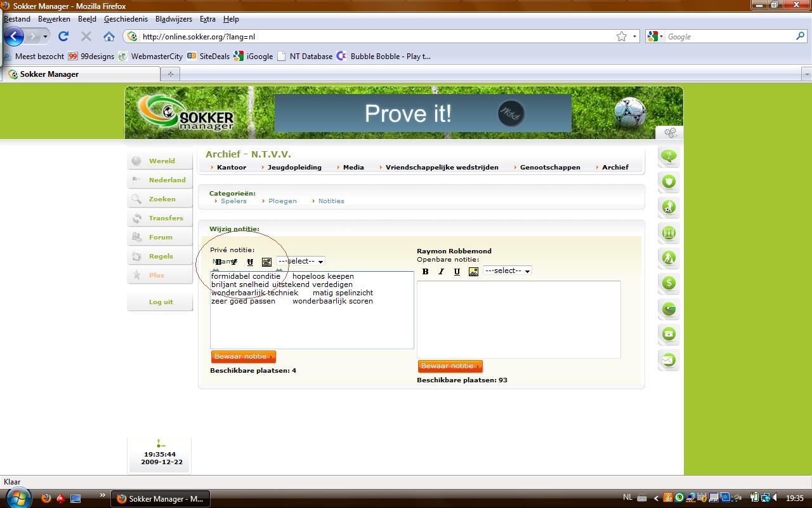Viewport: 812px width, 508px height.
Task: Open the green telephone icon in sidebar
Action: 669,334
